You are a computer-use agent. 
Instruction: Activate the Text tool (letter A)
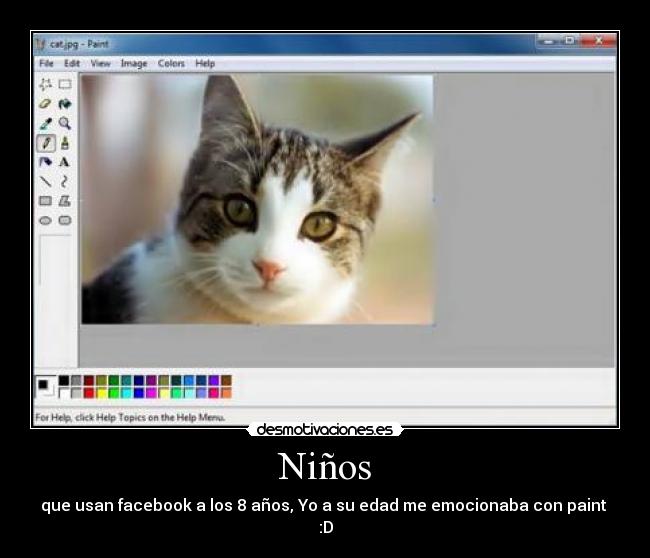64,162
